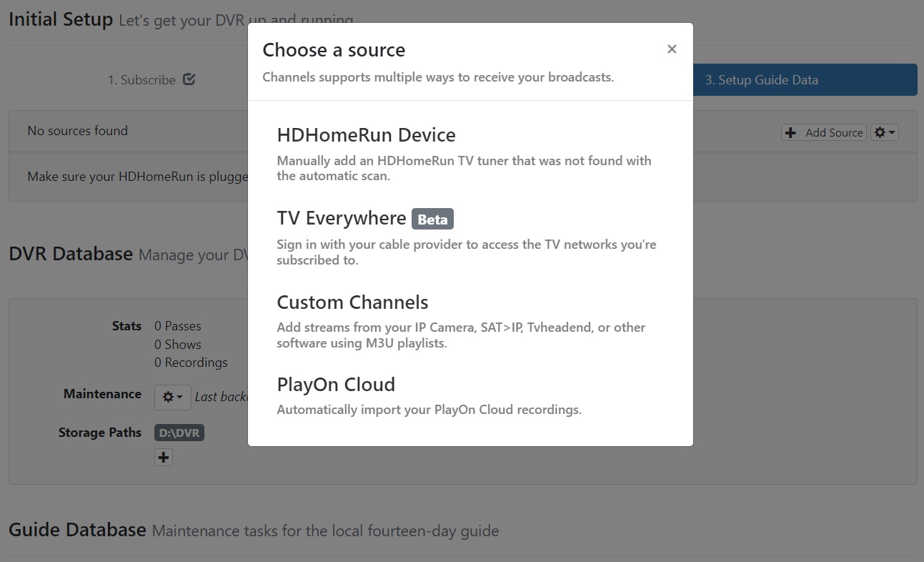Click the Add Source button
The width and height of the screenshot is (924, 562).
823,132
